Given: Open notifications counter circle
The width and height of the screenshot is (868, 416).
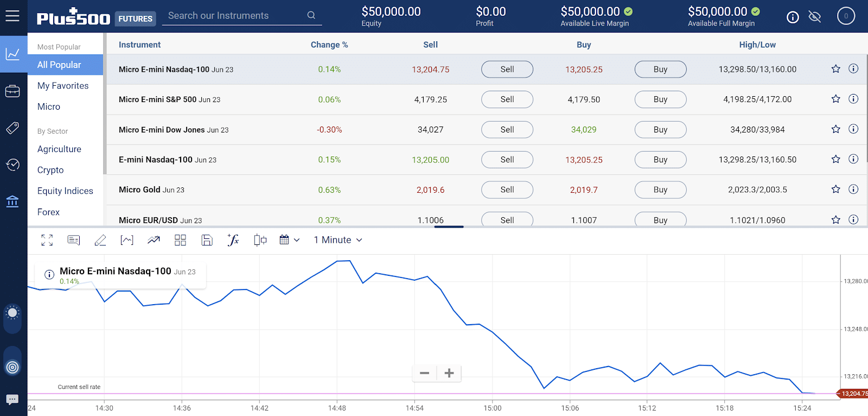Looking at the screenshot, I should pos(846,16).
